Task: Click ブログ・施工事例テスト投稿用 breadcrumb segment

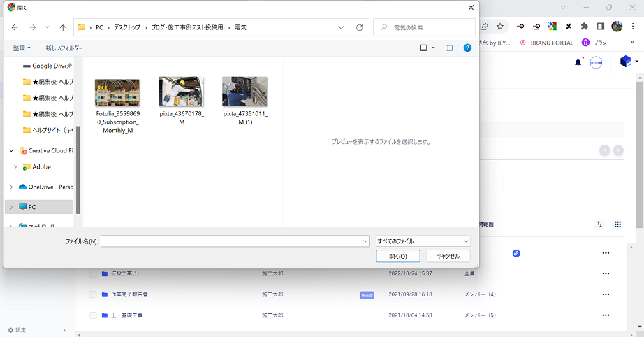Action: tap(187, 27)
